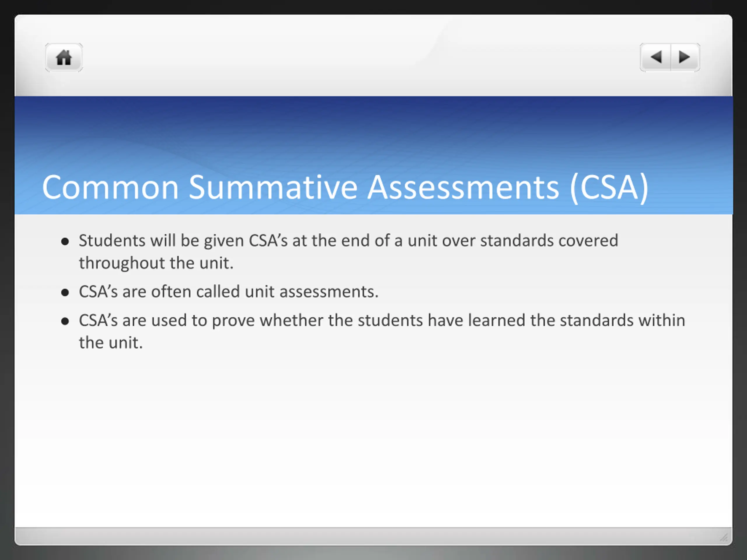Click the bullet dot before 'Students will be given'

[65, 242]
